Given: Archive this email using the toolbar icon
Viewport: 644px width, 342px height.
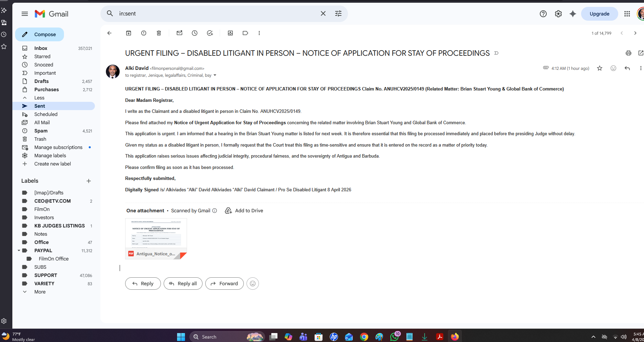Looking at the screenshot, I should 129,33.
